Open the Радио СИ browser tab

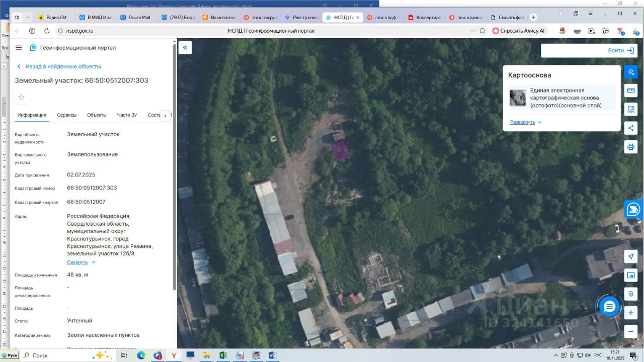click(x=55, y=17)
